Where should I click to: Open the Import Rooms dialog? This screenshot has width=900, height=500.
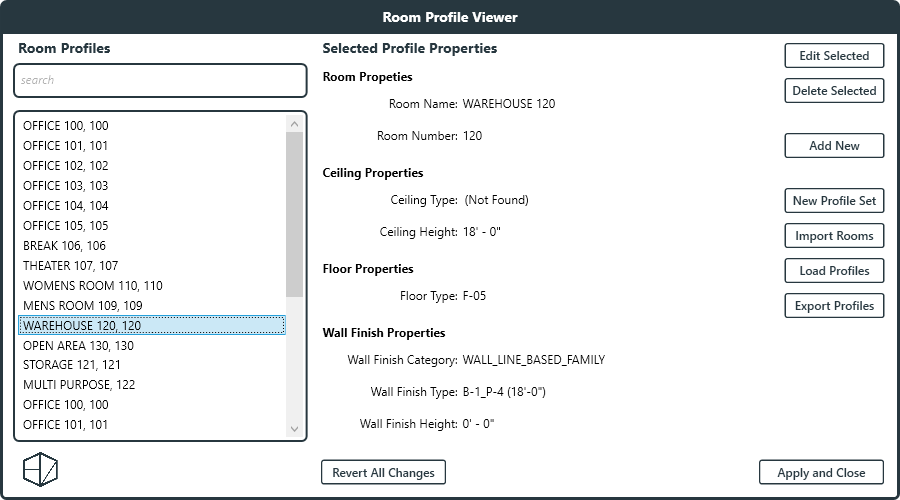pos(834,236)
